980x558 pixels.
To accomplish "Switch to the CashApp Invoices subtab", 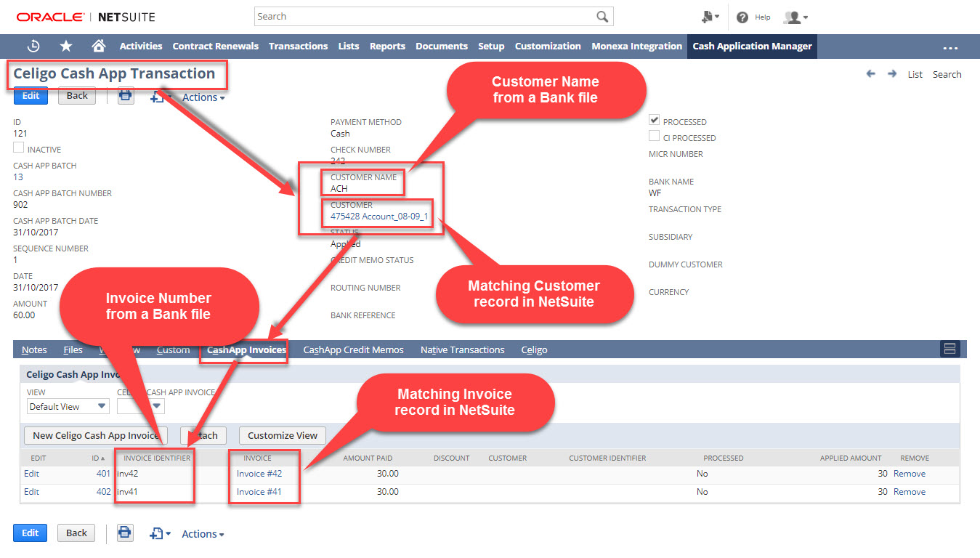I will coord(246,349).
